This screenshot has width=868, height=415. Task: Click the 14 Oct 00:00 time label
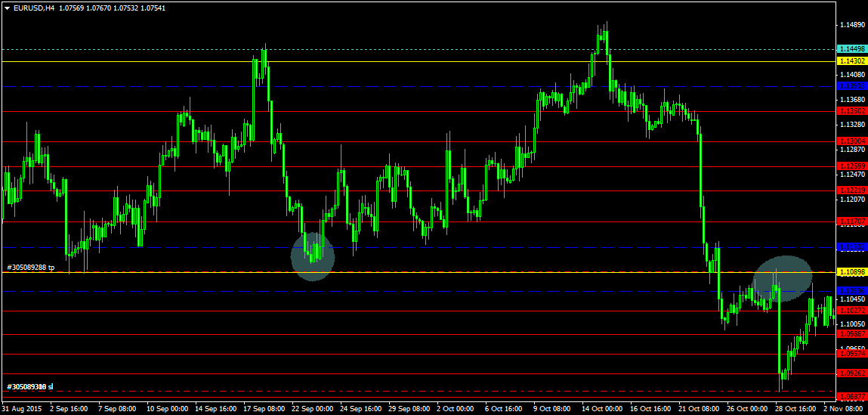coord(604,409)
